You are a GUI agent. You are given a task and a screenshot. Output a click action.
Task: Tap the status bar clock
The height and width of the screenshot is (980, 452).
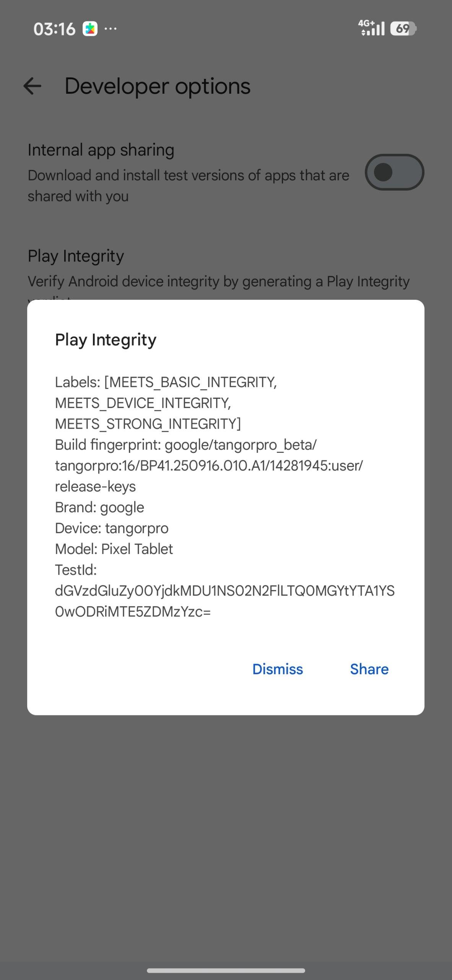tap(54, 29)
